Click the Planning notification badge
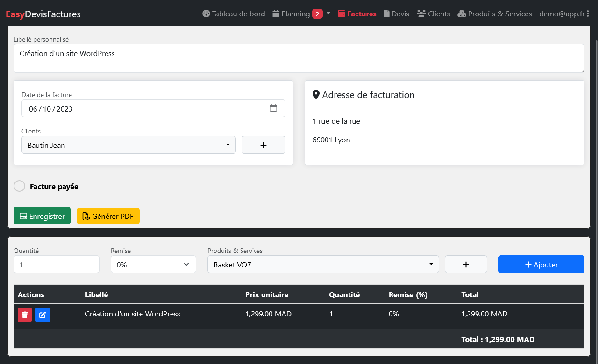Viewport: 598px width, 364px height. pos(317,14)
